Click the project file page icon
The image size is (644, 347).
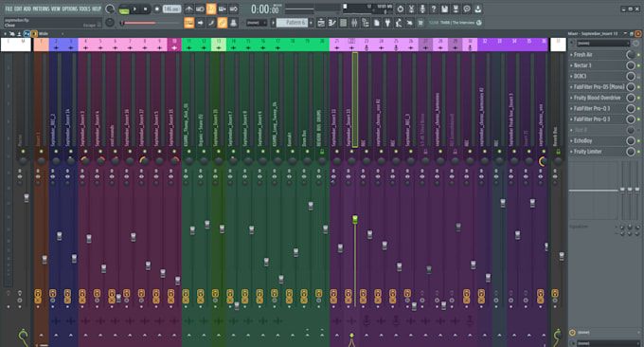coord(377,23)
